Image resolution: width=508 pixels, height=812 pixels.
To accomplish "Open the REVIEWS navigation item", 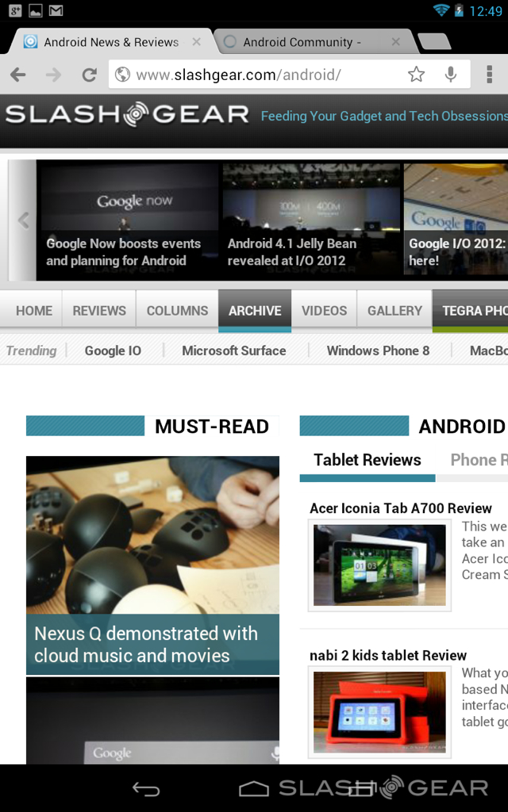I will (99, 311).
